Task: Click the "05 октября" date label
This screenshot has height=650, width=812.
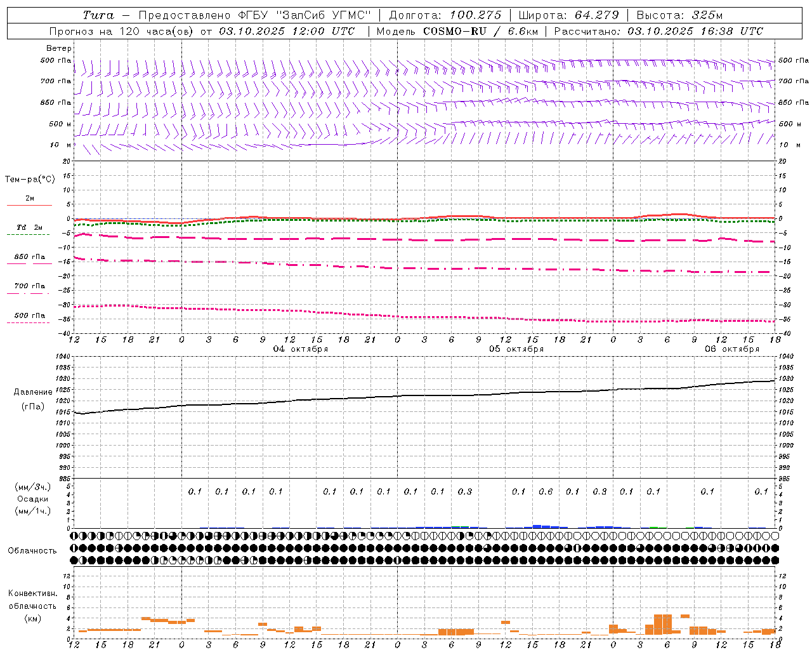Action: (x=516, y=349)
